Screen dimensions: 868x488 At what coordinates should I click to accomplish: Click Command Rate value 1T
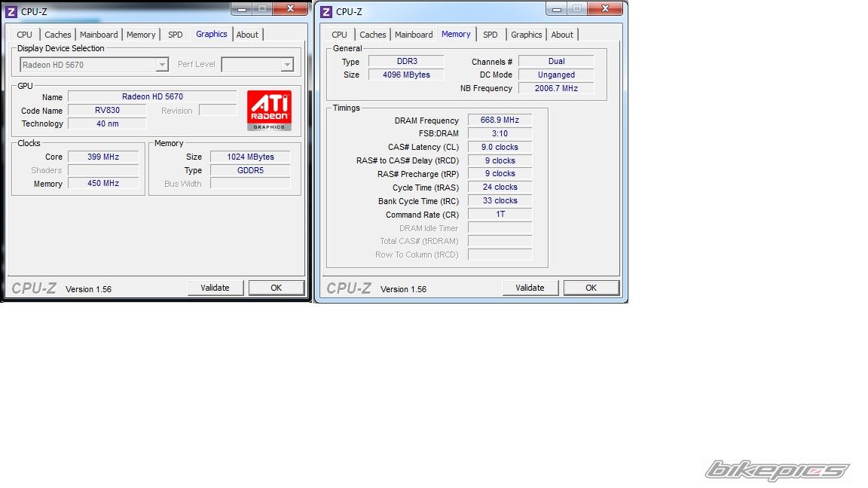(x=500, y=214)
